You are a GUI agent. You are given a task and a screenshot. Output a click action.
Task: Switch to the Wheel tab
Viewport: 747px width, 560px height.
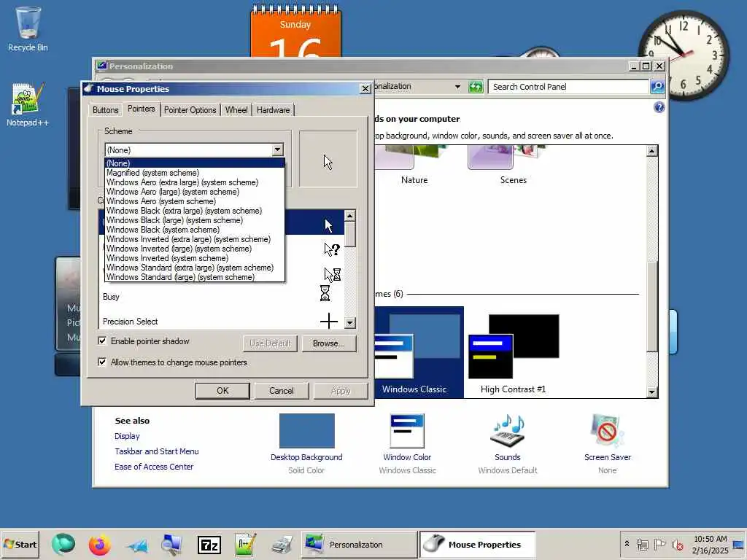[236, 110]
